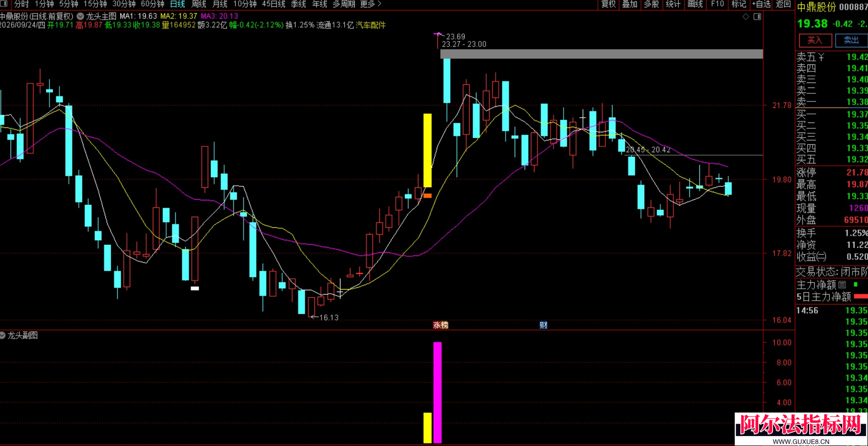
Task: Open the 主力净额 detail list icon
Action: pos(842,285)
